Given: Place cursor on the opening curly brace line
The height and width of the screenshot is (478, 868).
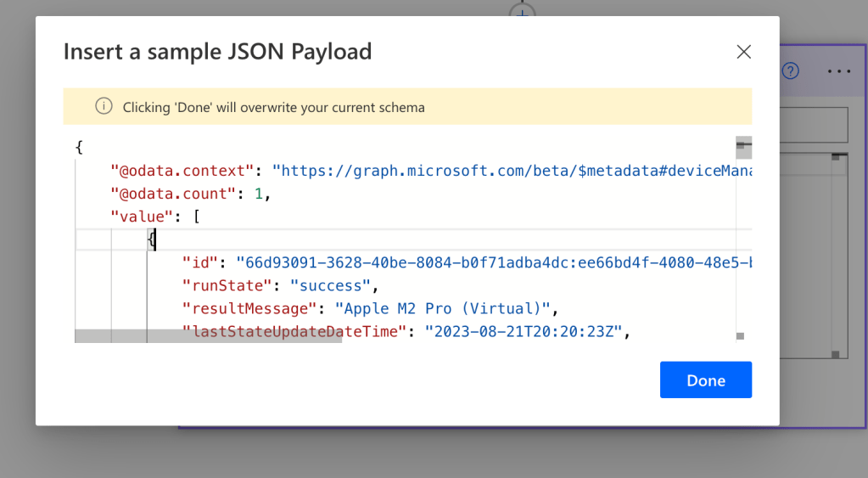Looking at the screenshot, I should point(79,148).
